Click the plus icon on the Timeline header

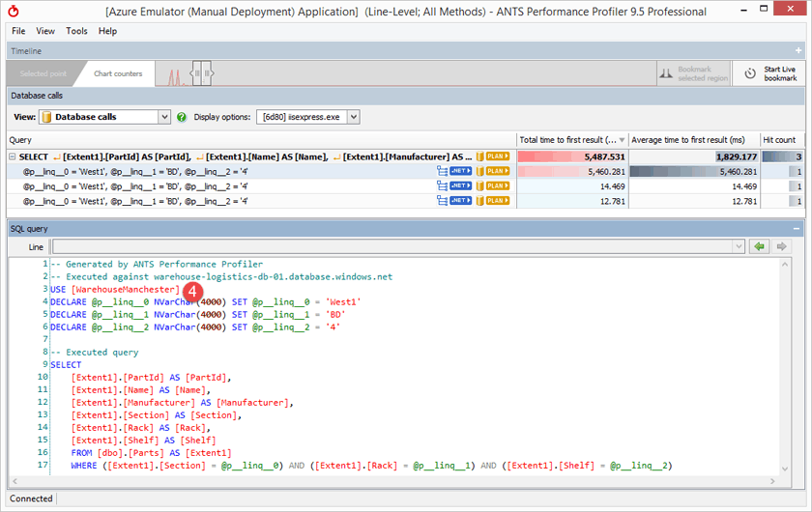point(798,51)
